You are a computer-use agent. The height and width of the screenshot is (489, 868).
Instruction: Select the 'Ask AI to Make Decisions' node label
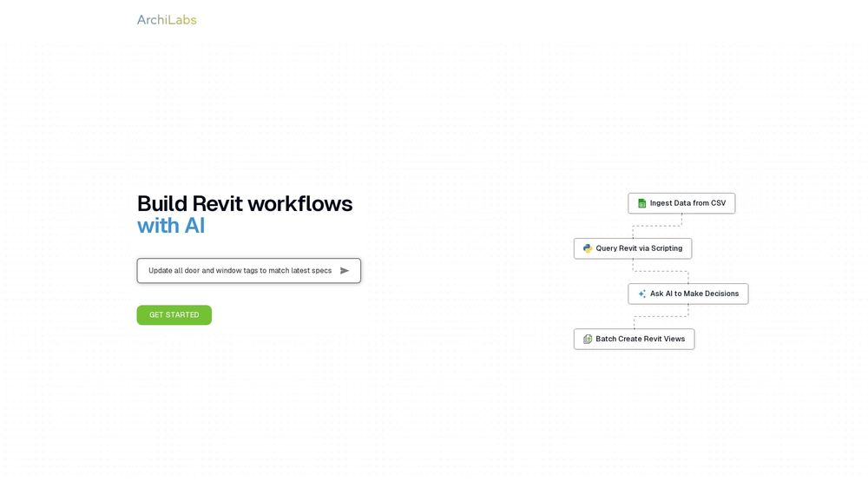click(x=694, y=294)
